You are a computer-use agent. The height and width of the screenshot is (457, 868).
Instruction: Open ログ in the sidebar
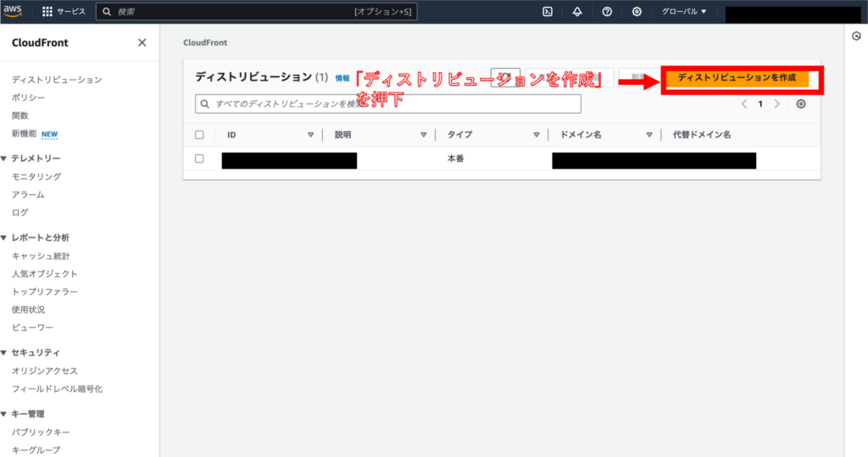pyautogui.click(x=20, y=213)
